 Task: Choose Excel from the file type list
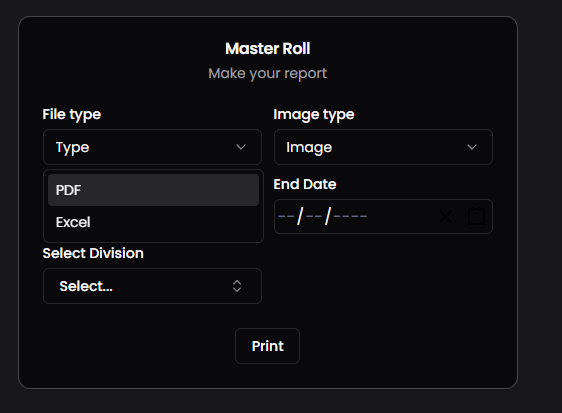(153, 222)
